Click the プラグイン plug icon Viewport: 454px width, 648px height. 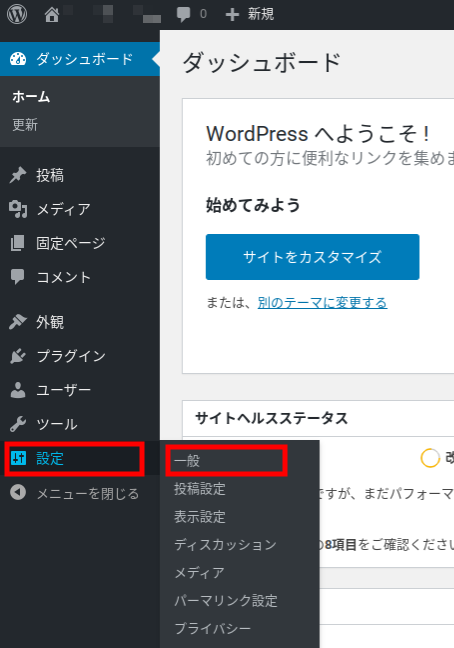[18, 355]
